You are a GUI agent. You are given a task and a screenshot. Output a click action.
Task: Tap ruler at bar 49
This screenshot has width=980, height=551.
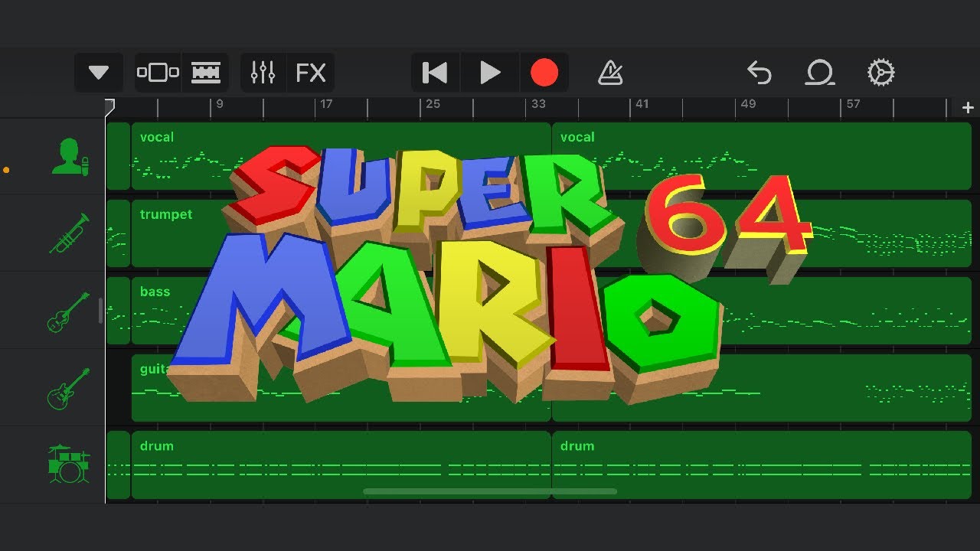pos(748,105)
